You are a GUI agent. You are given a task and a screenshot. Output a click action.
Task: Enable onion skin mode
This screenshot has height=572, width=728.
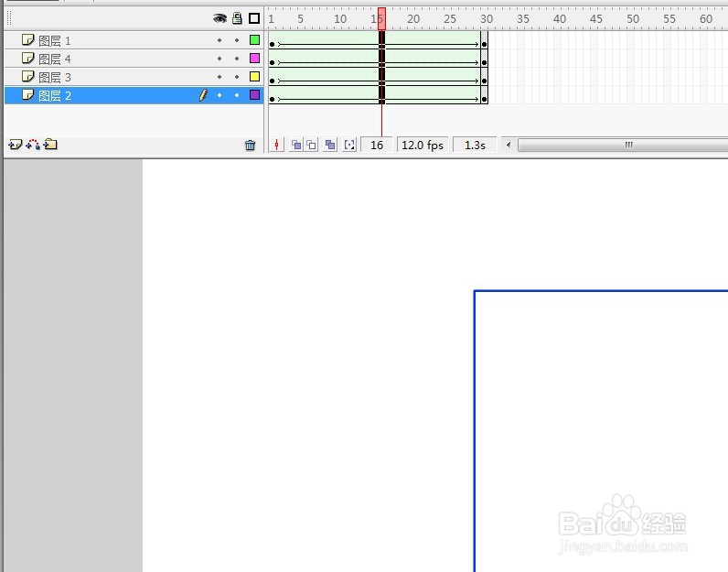click(x=295, y=145)
